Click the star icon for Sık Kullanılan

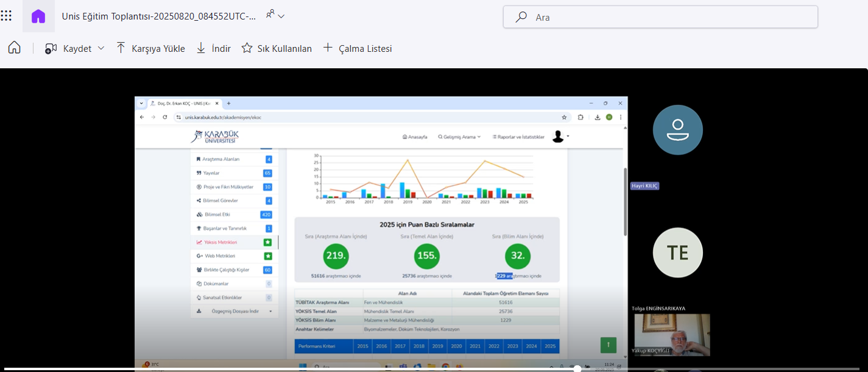pyautogui.click(x=247, y=48)
